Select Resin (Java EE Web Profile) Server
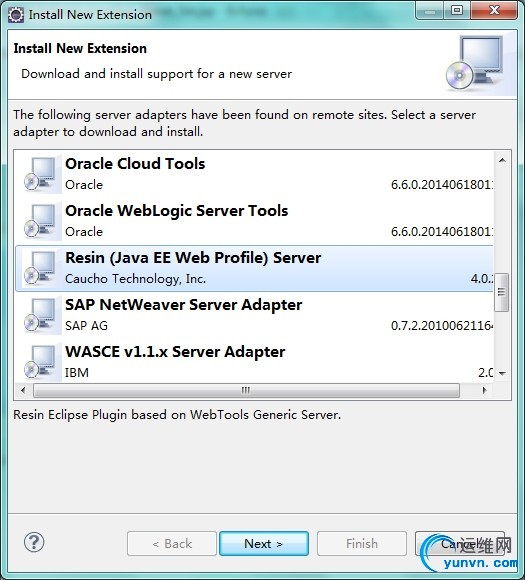Viewport: 525px width, 580px height. pos(254,268)
